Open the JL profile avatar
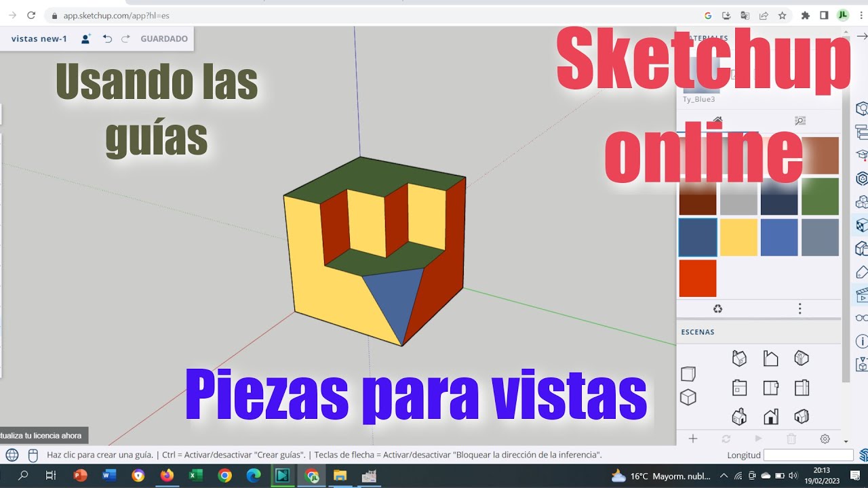Image resolution: width=868 pixels, height=488 pixels. click(843, 15)
